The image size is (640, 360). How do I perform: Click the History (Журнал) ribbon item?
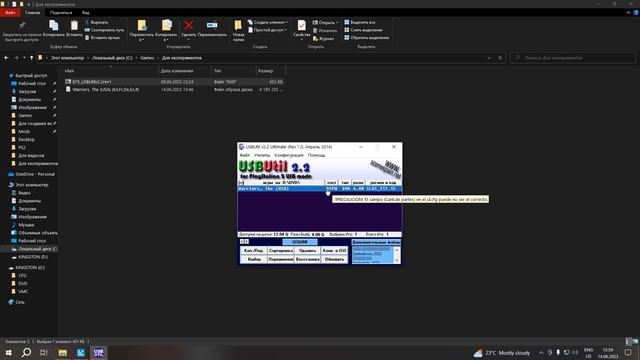coord(323,38)
